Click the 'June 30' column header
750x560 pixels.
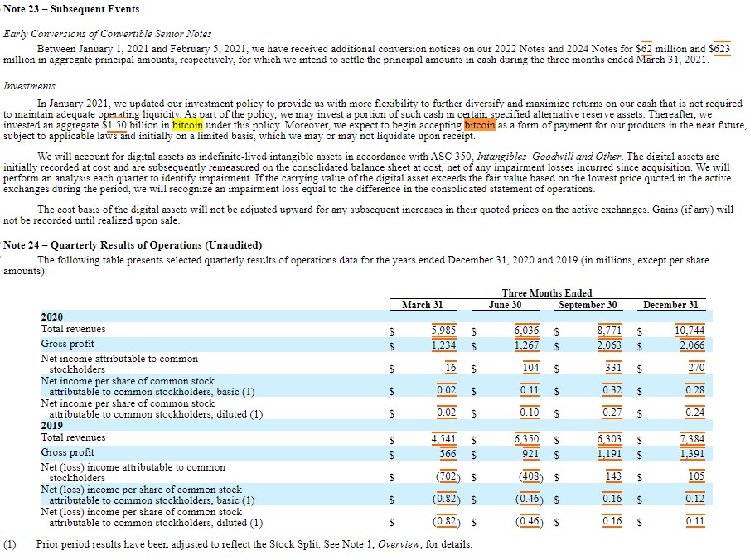[x=505, y=305]
